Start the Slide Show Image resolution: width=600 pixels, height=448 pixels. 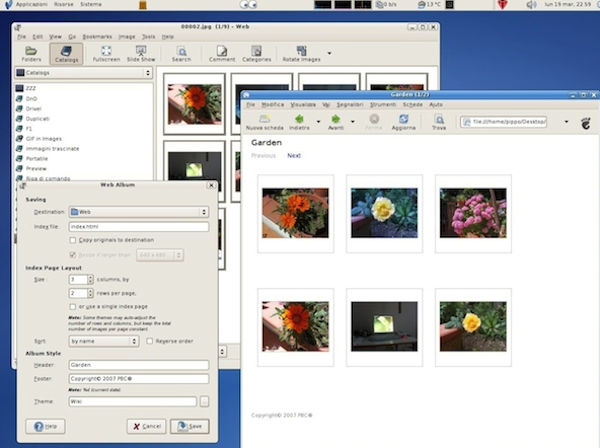click(x=142, y=53)
